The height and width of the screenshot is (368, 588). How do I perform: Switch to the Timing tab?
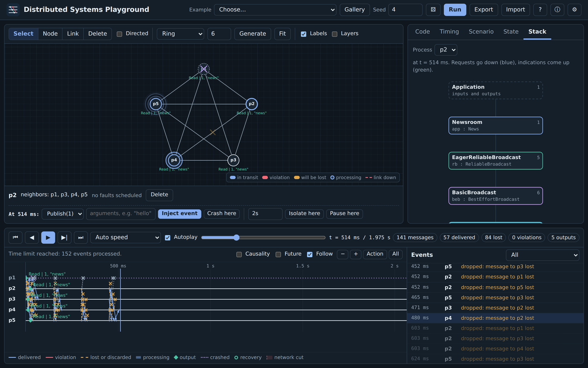[x=449, y=31]
